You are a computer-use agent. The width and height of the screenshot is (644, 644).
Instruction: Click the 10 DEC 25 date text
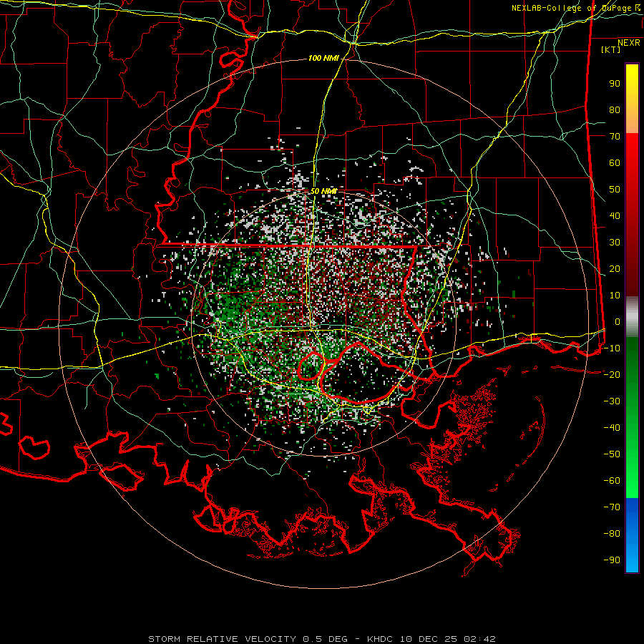pos(429,639)
